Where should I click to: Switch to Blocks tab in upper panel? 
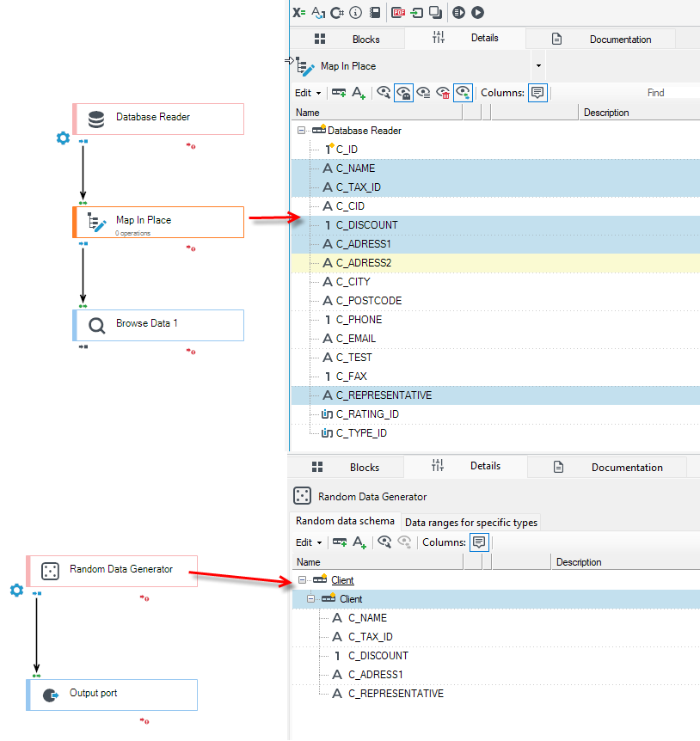click(347, 39)
